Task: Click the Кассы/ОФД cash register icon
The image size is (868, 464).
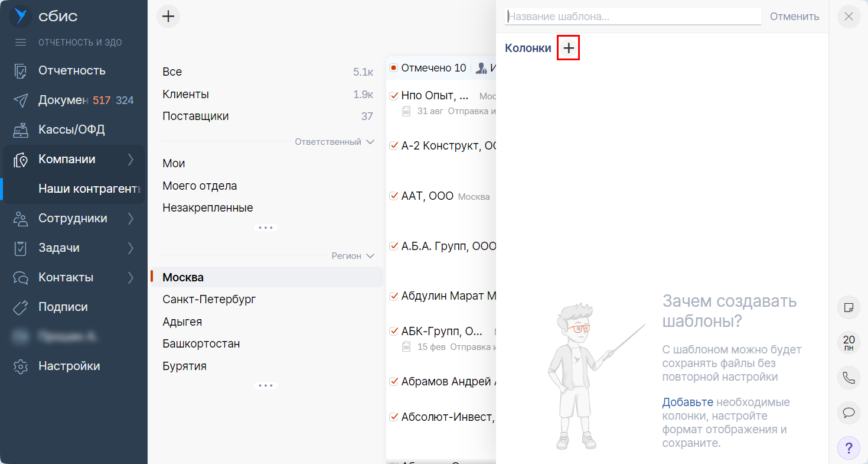Action: [21, 130]
